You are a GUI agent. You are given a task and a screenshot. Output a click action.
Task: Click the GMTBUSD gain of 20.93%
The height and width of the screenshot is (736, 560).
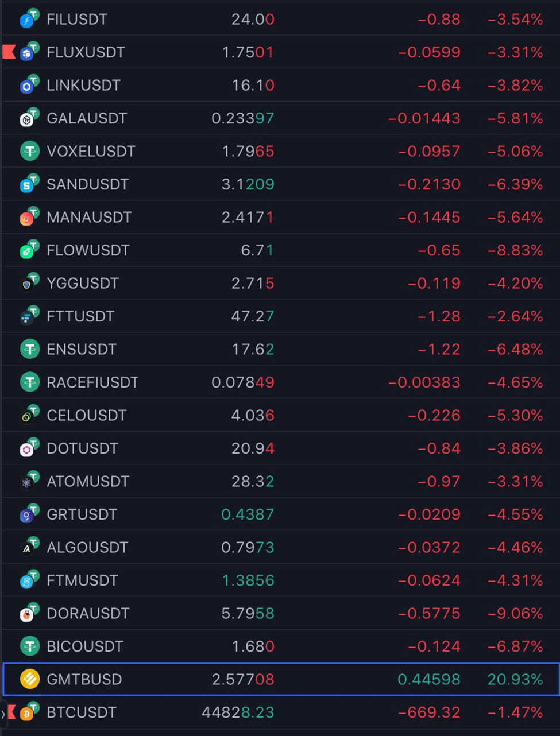tap(515, 679)
